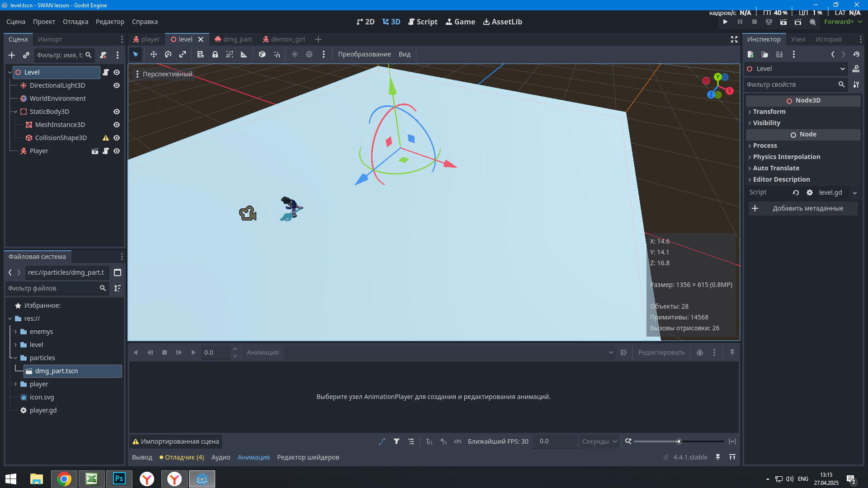Adjust the animation timeline zoom slider
This screenshot has height=488, width=868.
[679, 441]
